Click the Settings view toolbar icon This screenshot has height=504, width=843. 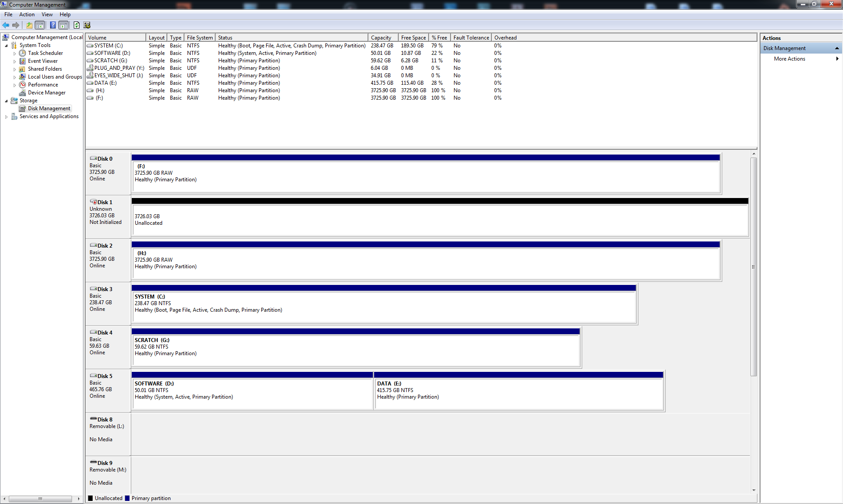coord(87,25)
